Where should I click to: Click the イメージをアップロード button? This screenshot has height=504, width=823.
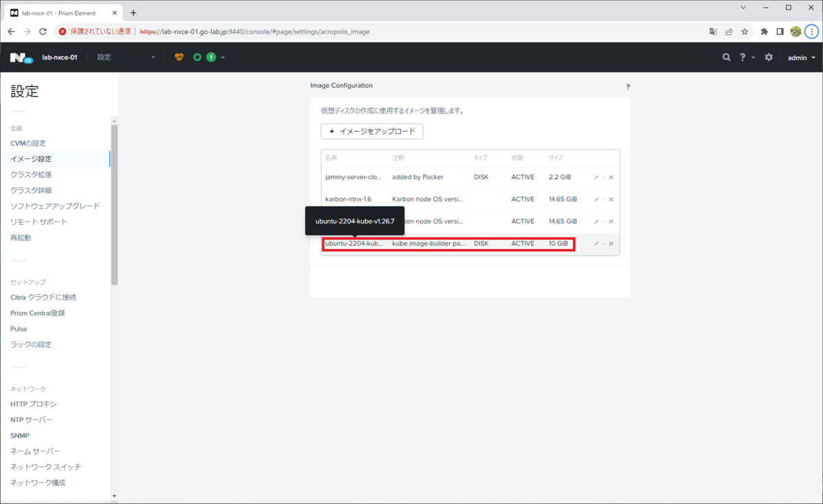tap(372, 131)
